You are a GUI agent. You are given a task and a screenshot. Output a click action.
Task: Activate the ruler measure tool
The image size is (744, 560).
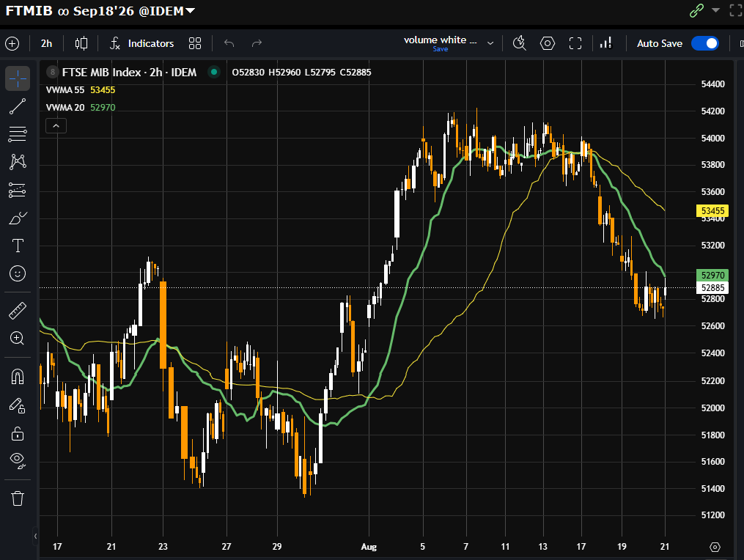click(18, 311)
